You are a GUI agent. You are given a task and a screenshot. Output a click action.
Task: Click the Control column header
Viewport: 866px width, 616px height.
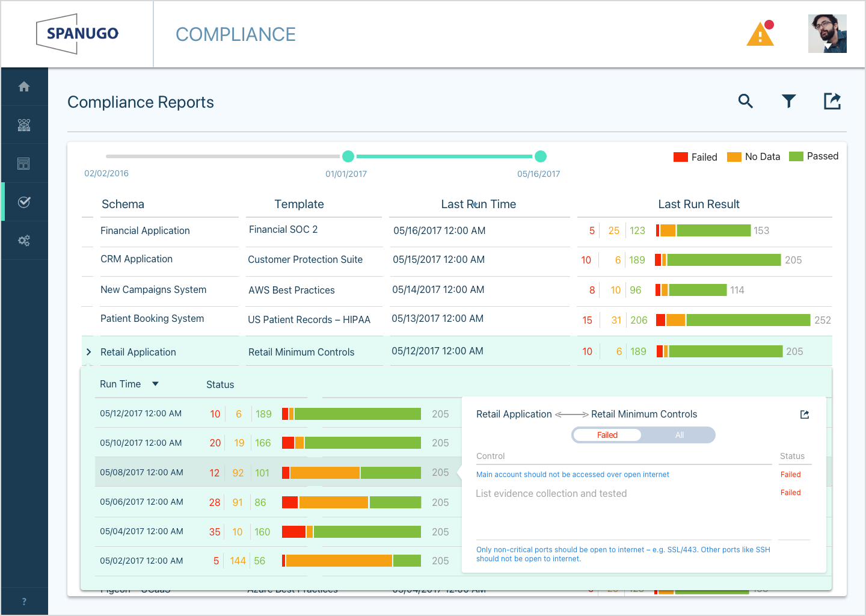491,456
